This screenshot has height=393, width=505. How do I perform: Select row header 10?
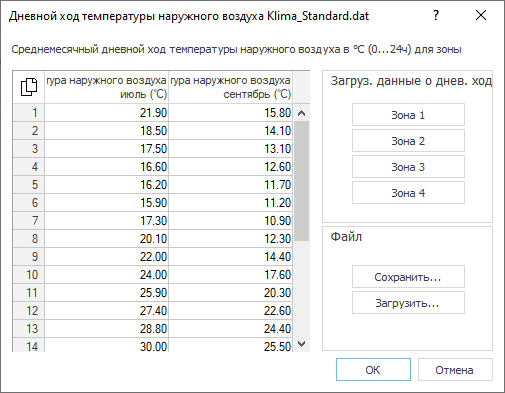click(x=28, y=275)
